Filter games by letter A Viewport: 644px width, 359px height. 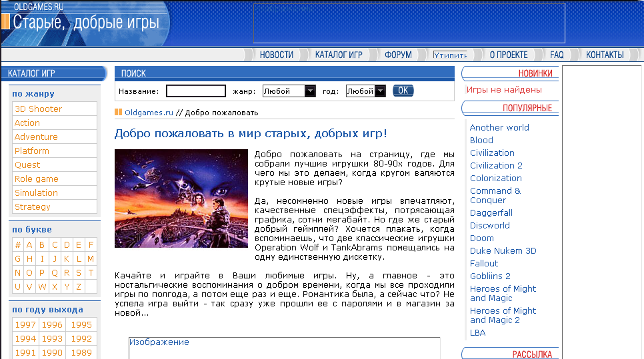[x=29, y=245]
